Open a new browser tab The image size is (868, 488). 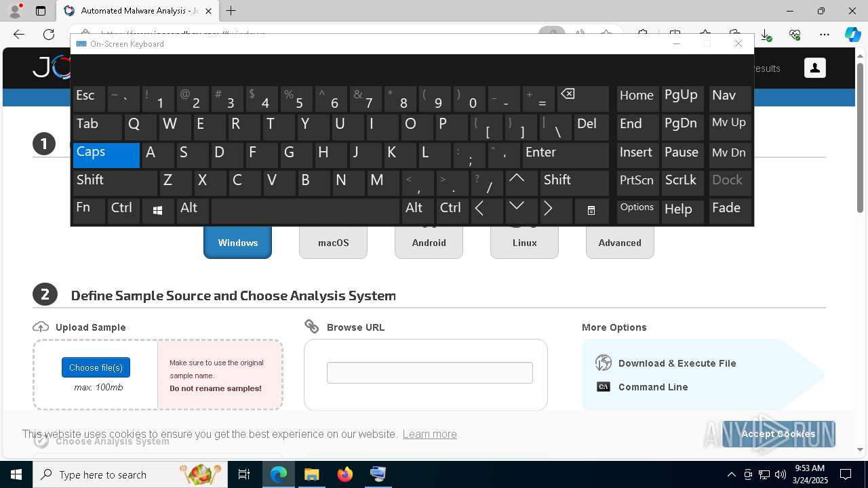(231, 11)
